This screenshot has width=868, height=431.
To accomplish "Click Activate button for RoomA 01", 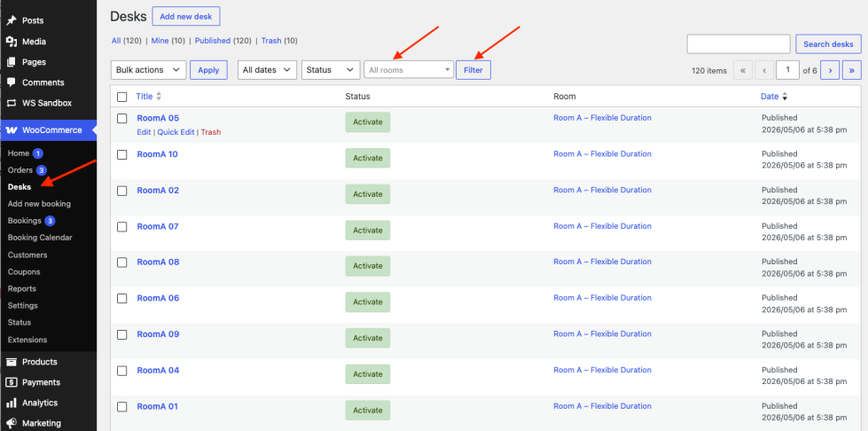I will point(368,411).
